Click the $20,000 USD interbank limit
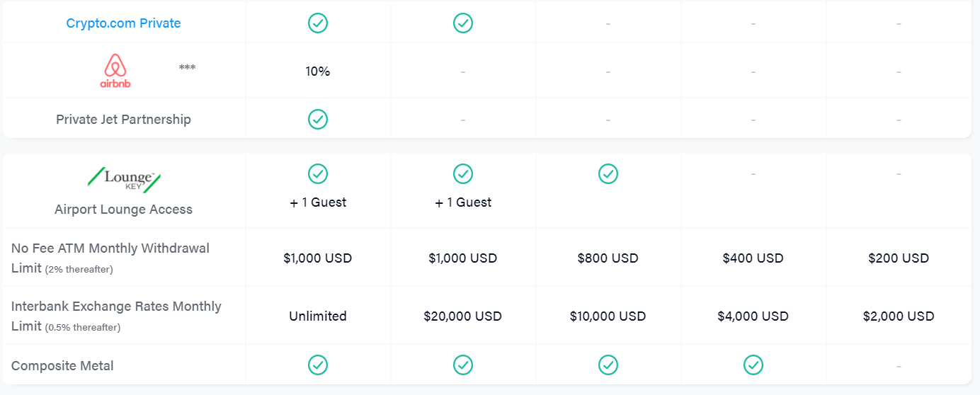This screenshot has width=980, height=395. point(463,316)
